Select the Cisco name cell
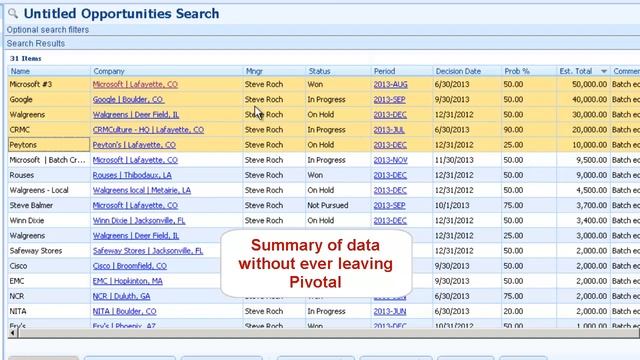 (49, 266)
